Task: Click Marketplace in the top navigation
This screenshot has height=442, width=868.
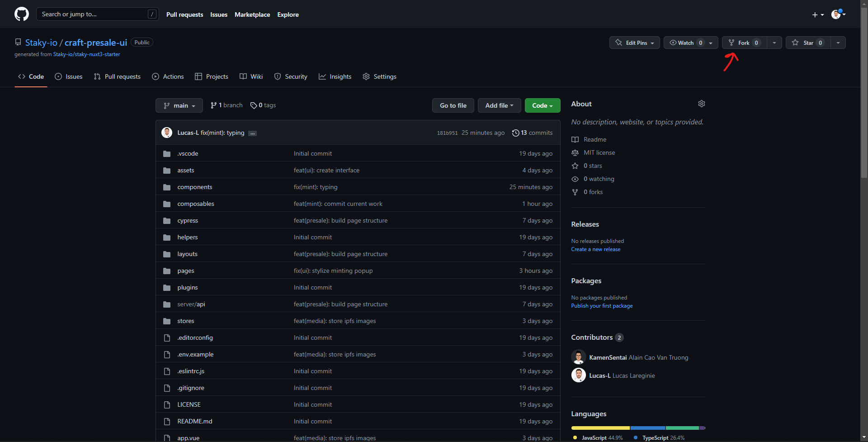Action: coord(252,14)
